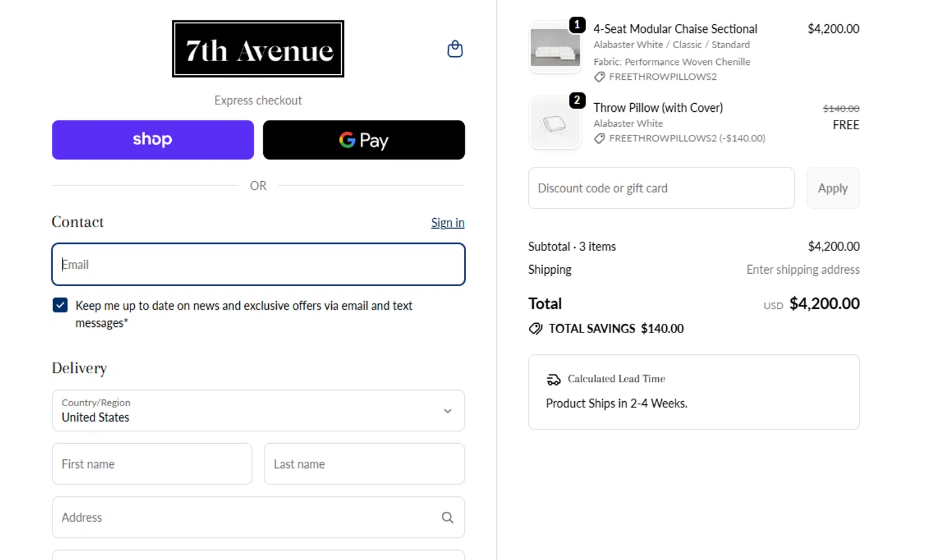
Task: Click the crossed-out $140.00 price
Action: tap(841, 109)
